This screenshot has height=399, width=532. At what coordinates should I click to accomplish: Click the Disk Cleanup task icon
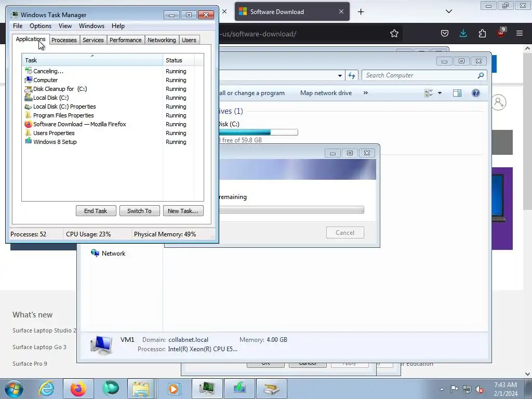point(28,89)
